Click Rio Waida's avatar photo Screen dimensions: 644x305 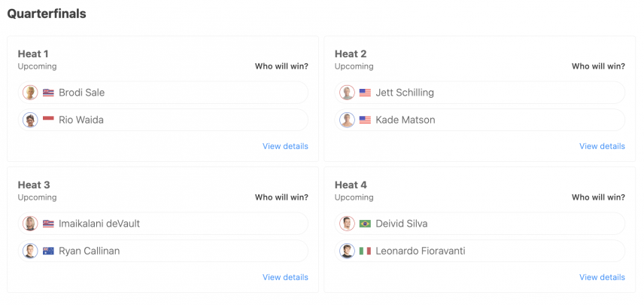(30, 120)
